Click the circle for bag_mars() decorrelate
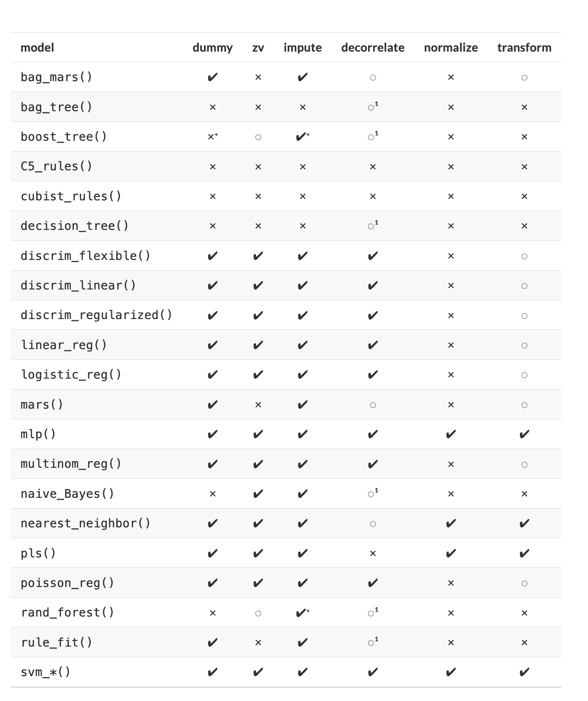 [x=373, y=77]
